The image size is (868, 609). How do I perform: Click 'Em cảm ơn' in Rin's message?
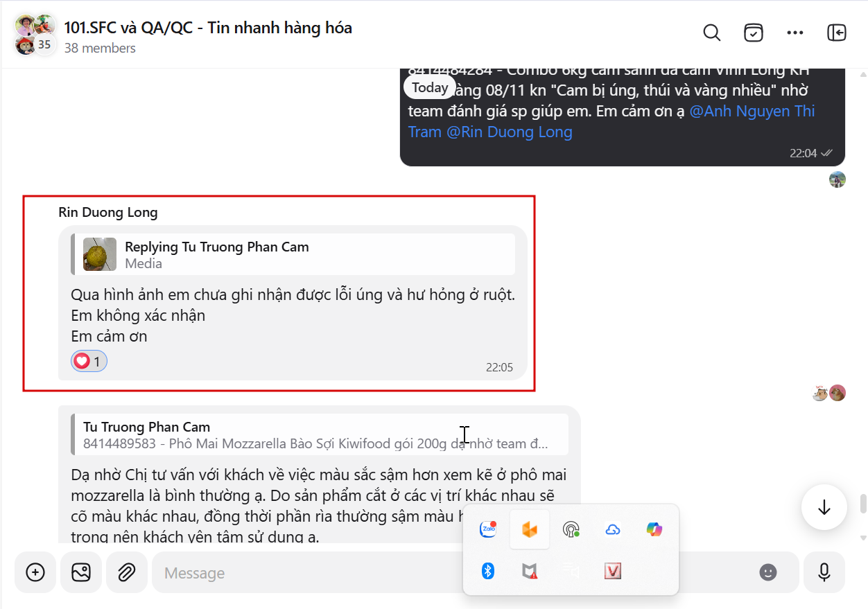click(x=109, y=336)
